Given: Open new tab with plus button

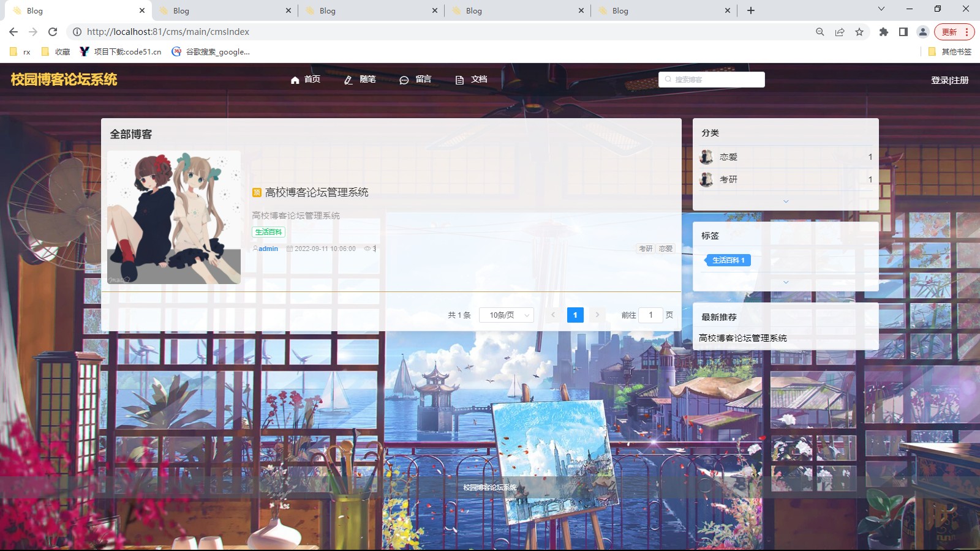Looking at the screenshot, I should point(751,10).
